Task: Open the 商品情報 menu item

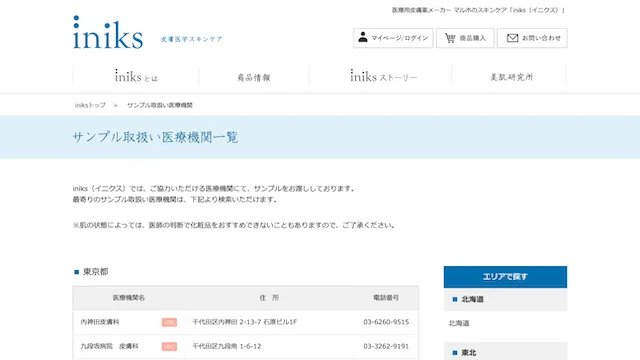Action: pyautogui.click(x=254, y=77)
